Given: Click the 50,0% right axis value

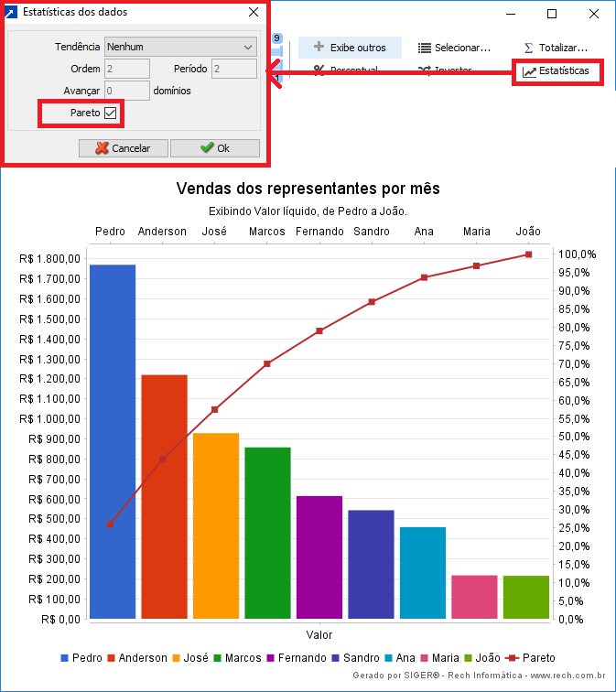Looking at the screenshot, I should 574,437.
